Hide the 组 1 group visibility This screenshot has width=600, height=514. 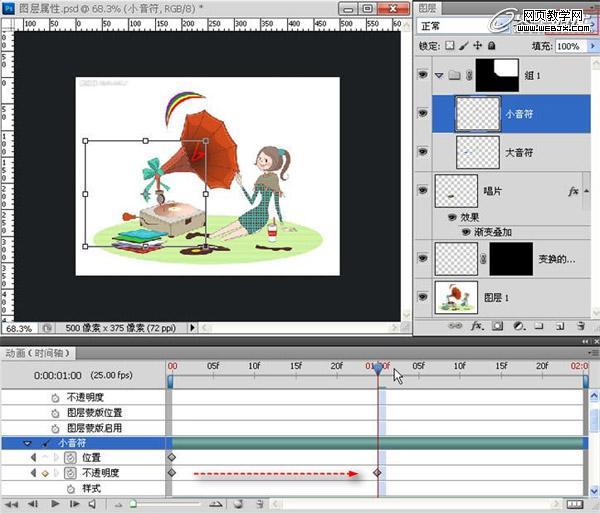422,75
